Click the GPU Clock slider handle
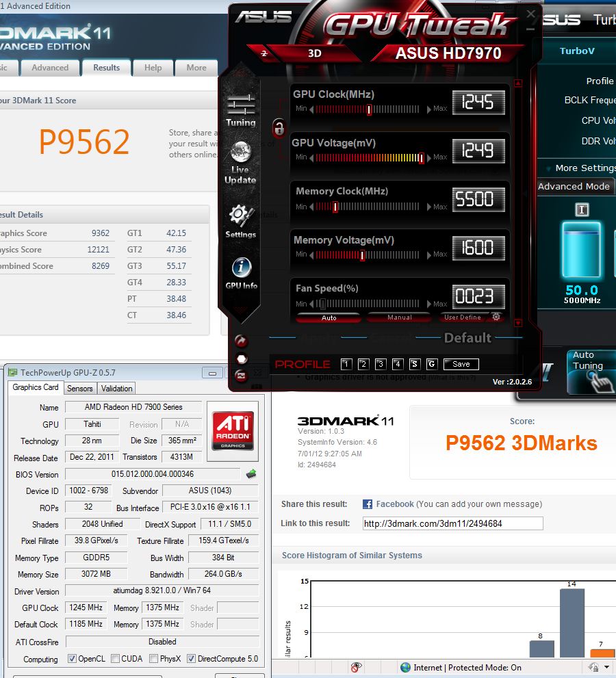Screen dimensions: 616x678 369,110
